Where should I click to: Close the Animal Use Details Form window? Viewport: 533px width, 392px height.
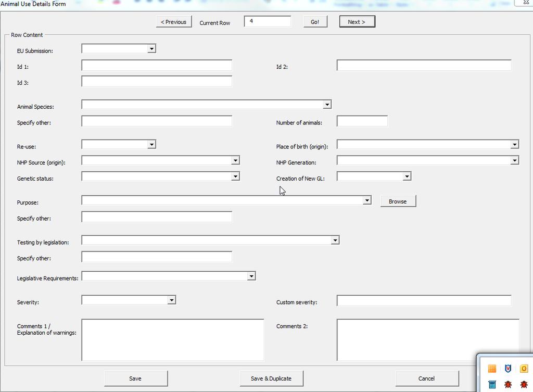pos(525,3)
